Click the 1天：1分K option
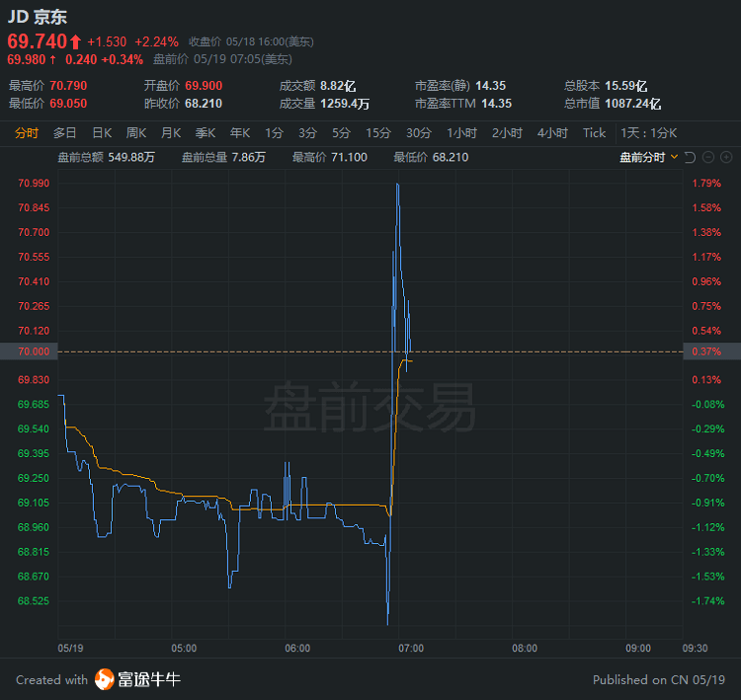 649,133
